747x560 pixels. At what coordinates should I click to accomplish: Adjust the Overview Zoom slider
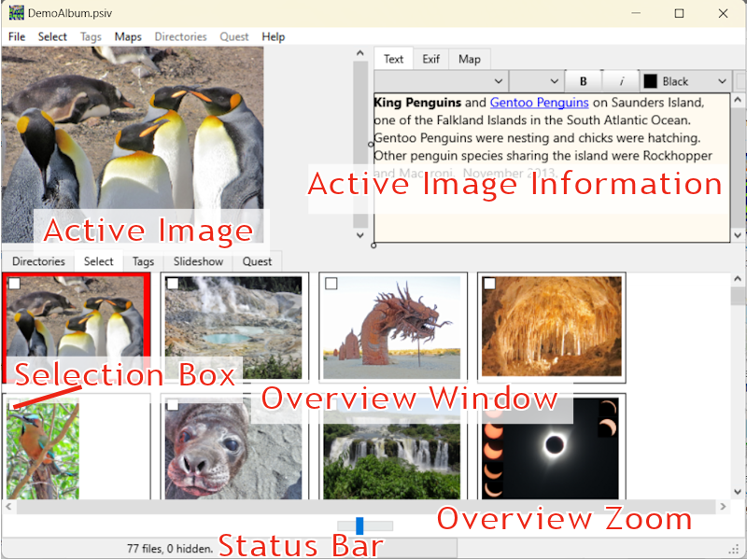pyautogui.click(x=359, y=525)
